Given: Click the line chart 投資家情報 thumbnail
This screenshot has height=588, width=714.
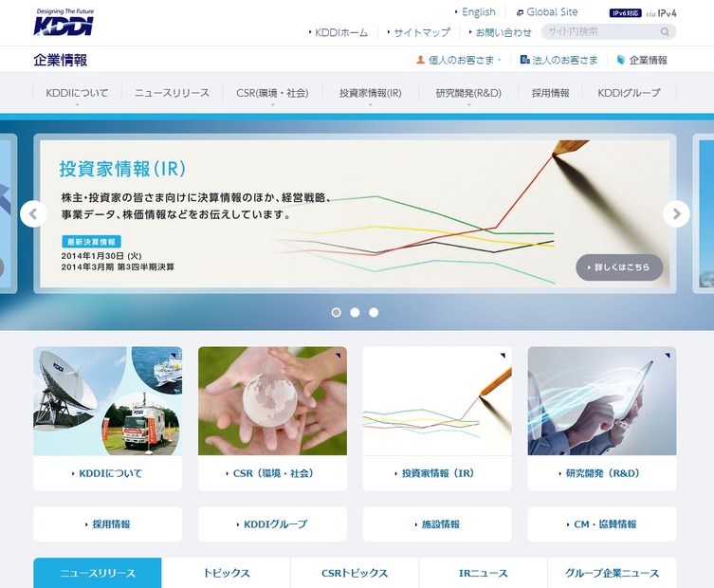Looking at the screenshot, I should [437, 401].
